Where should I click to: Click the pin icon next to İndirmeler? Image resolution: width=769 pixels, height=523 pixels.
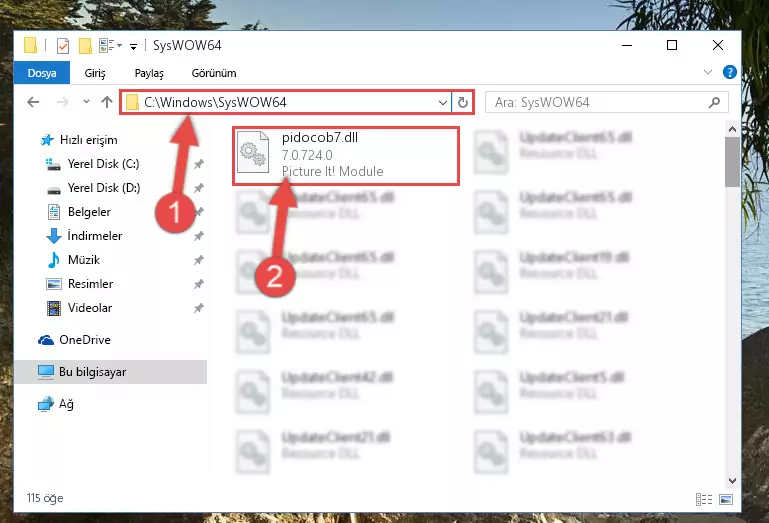coord(199,236)
